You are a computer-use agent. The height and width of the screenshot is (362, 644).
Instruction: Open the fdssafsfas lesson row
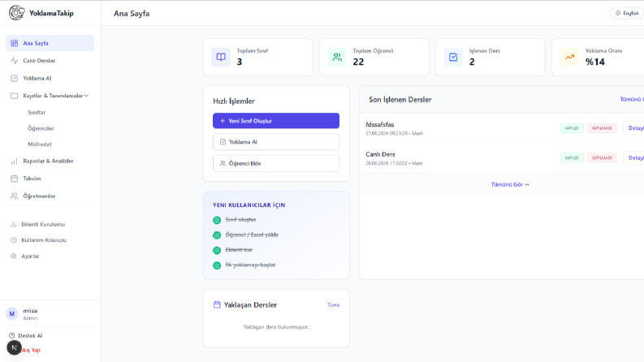tap(502, 128)
